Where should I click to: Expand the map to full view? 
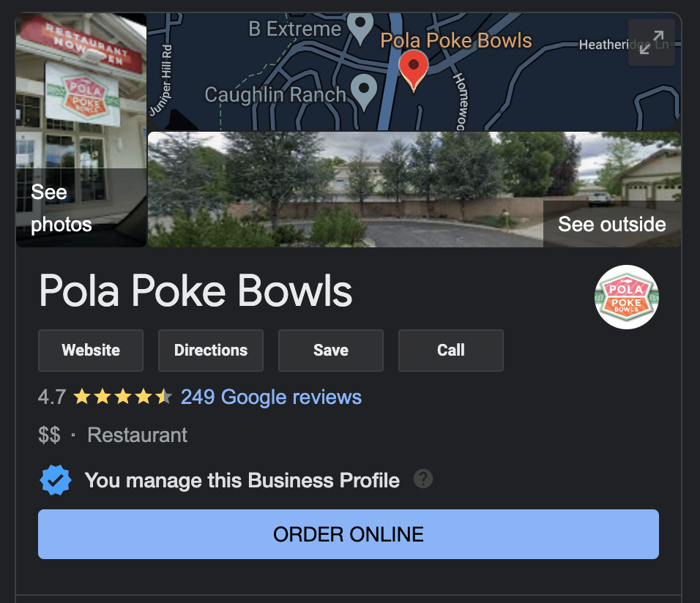click(x=652, y=42)
